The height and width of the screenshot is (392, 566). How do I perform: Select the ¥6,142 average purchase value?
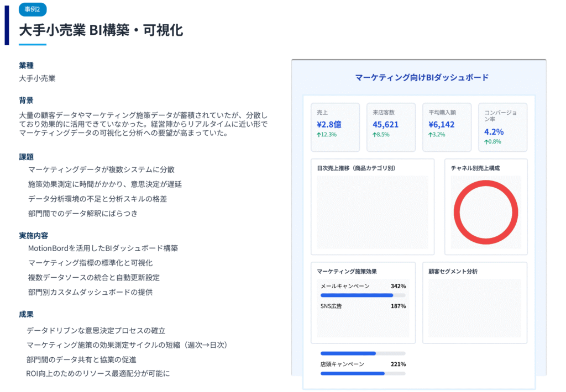pos(441,124)
